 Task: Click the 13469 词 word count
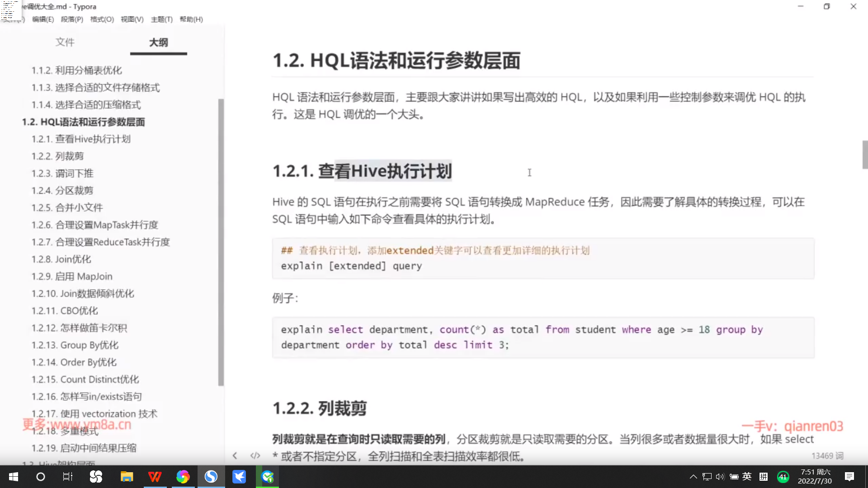827,456
